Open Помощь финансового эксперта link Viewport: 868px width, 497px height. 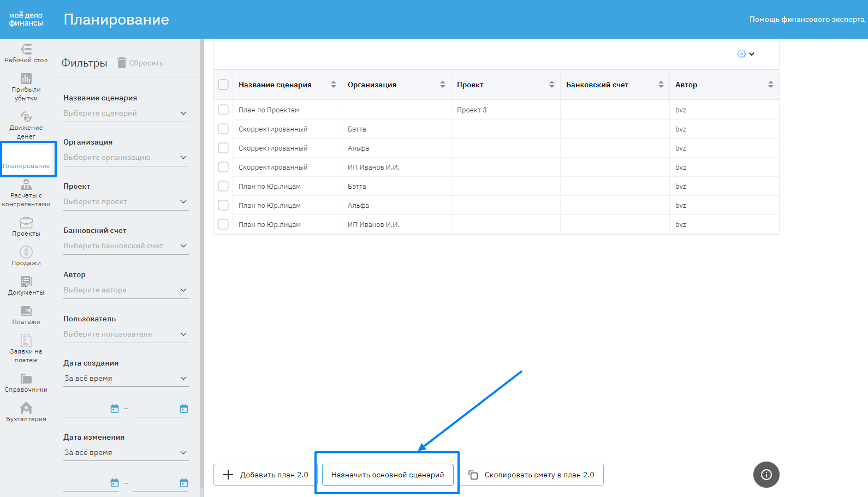[x=807, y=19]
